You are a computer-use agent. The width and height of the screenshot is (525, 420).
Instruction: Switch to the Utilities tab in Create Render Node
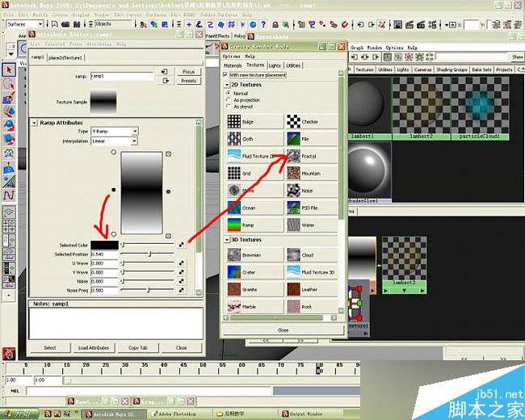(x=293, y=65)
